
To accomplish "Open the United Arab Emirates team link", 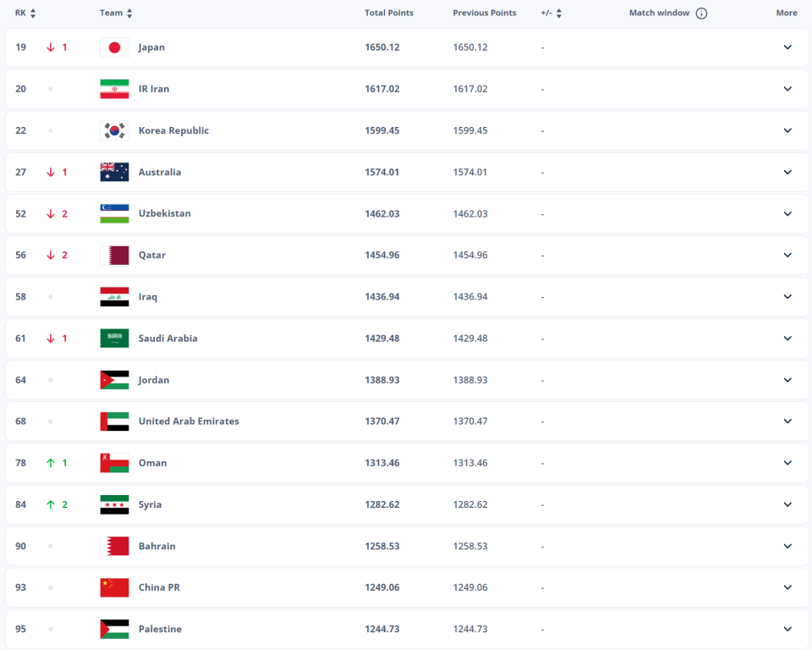I will [189, 421].
